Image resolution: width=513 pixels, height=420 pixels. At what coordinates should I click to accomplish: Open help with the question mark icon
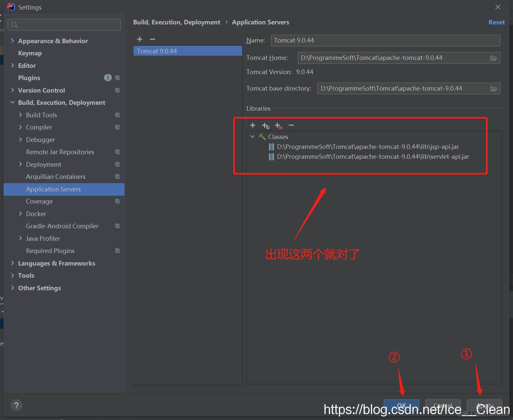16,405
